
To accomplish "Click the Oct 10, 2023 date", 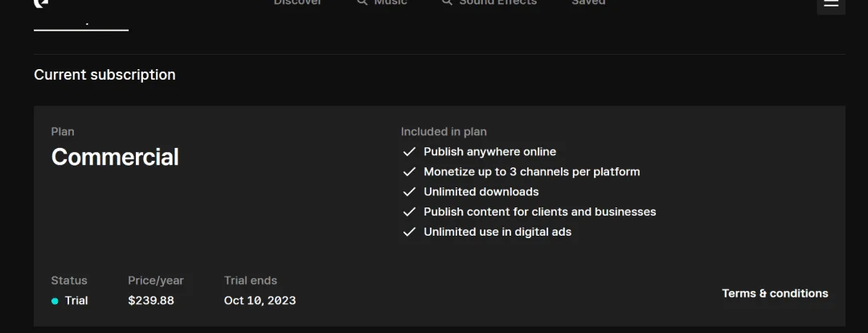I will (260, 301).
